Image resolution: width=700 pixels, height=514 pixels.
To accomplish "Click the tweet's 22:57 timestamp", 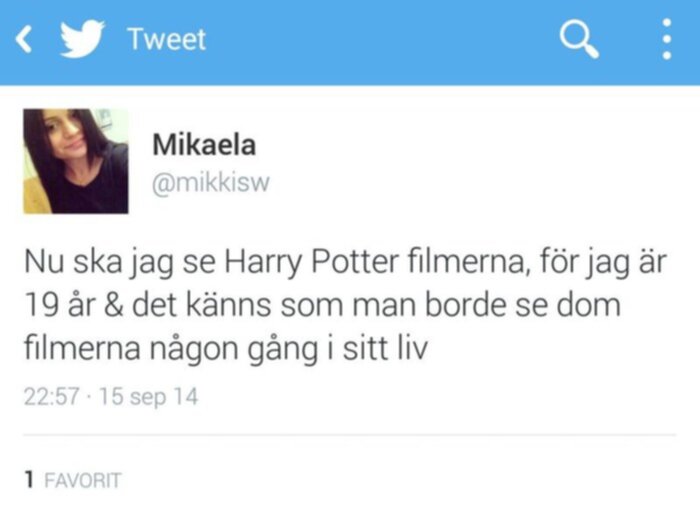I will tap(51, 396).
